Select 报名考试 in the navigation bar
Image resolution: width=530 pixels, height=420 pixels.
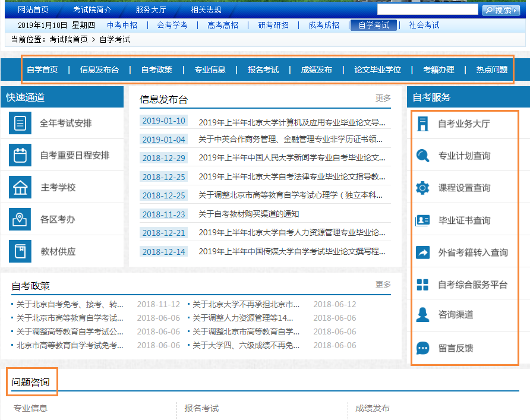coord(263,70)
